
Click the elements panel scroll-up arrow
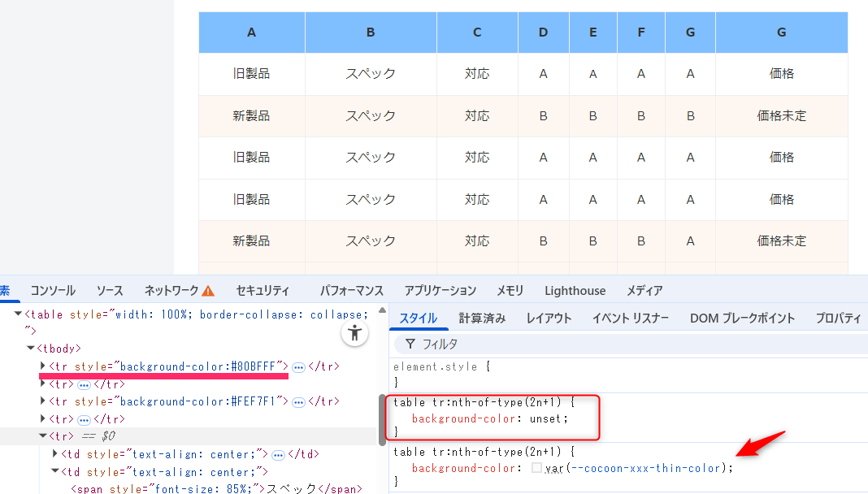click(382, 309)
